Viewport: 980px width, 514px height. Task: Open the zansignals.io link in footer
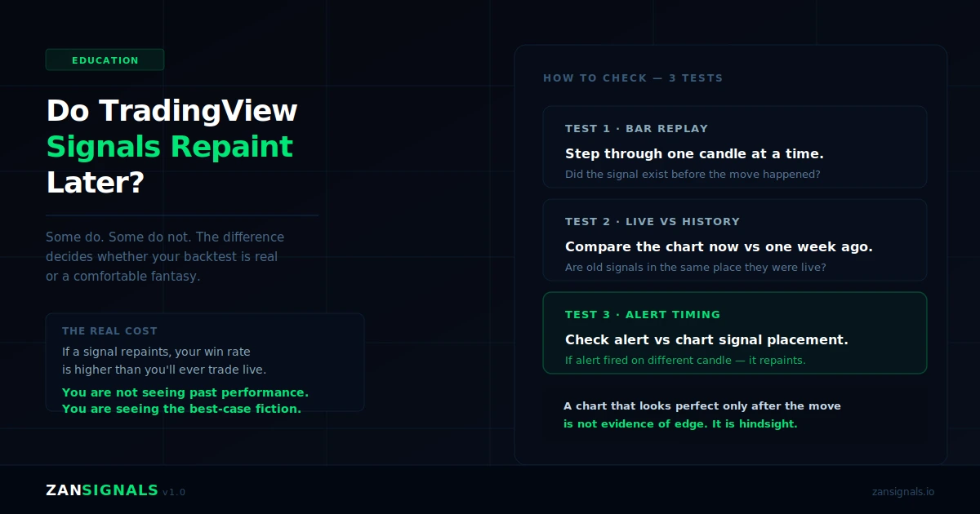pos(903,492)
